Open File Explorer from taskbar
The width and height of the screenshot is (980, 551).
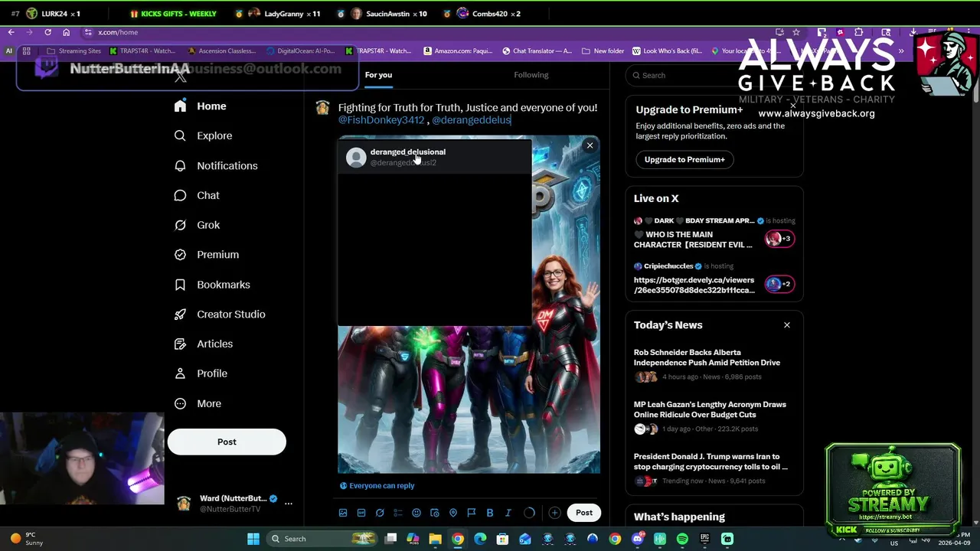point(435,539)
